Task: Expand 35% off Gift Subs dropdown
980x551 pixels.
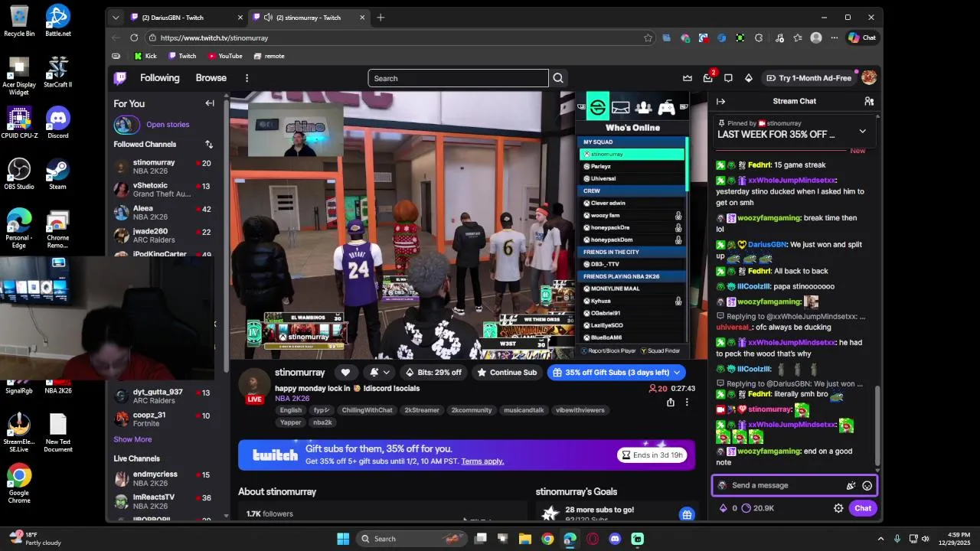Action: 677,373
